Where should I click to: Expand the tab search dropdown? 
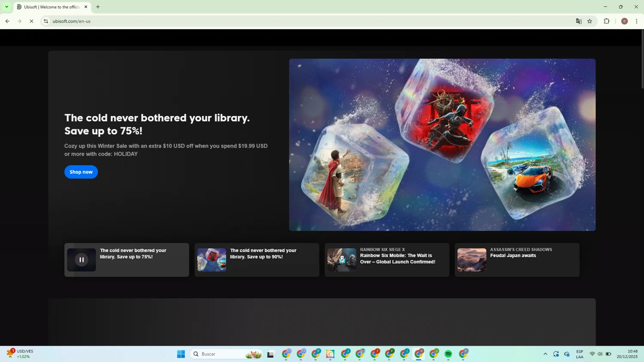6,7
